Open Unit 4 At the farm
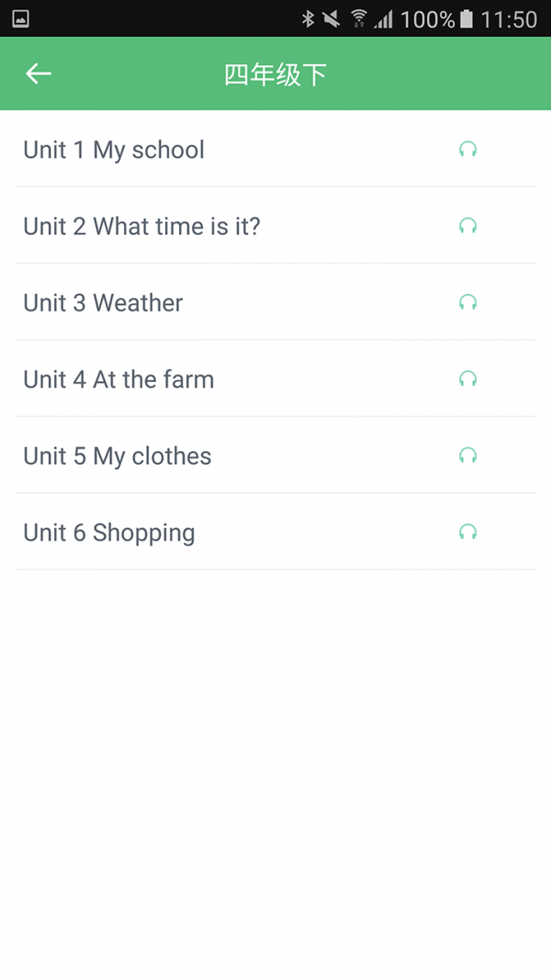Image resolution: width=551 pixels, height=980 pixels. [x=118, y=378]
